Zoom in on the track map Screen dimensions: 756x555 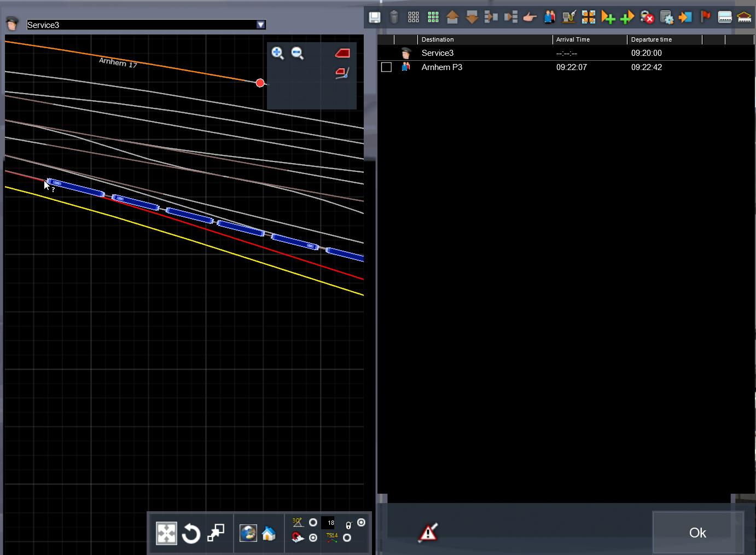(277, 53)
